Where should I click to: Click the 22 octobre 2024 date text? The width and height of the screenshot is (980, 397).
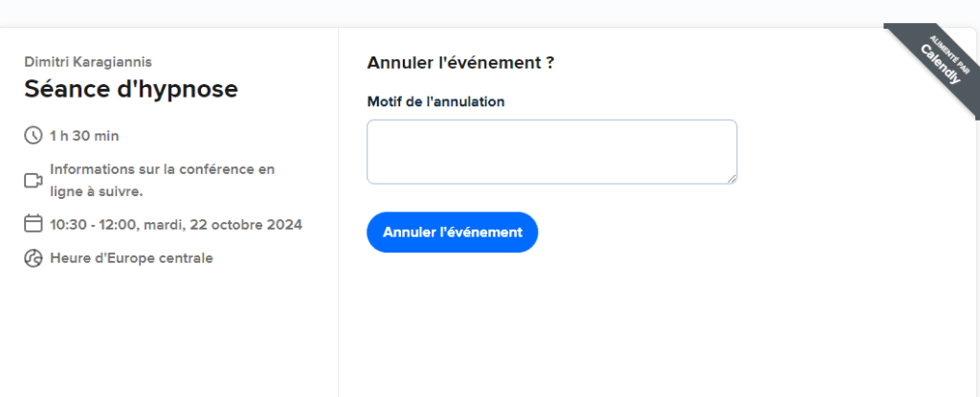(246, 225)
